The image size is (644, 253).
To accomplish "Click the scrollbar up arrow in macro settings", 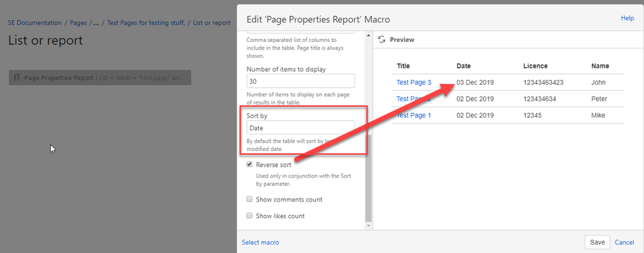I will coord(368,36).
